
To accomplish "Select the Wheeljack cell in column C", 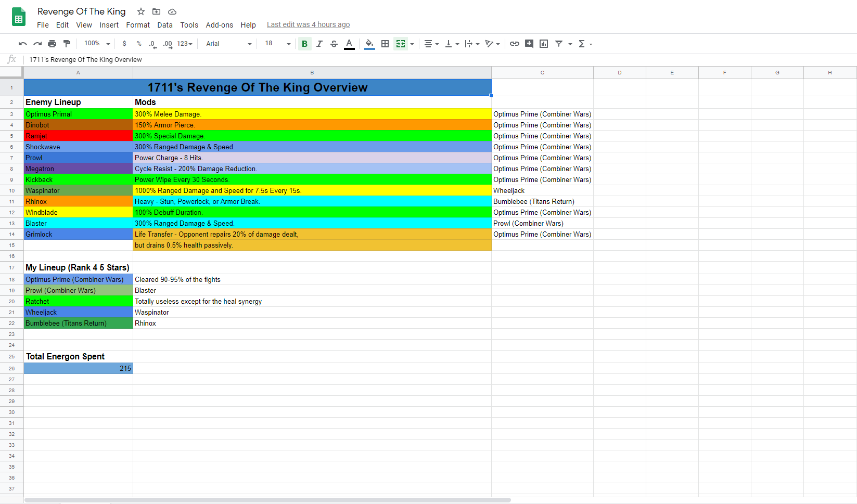I will 542,191.
